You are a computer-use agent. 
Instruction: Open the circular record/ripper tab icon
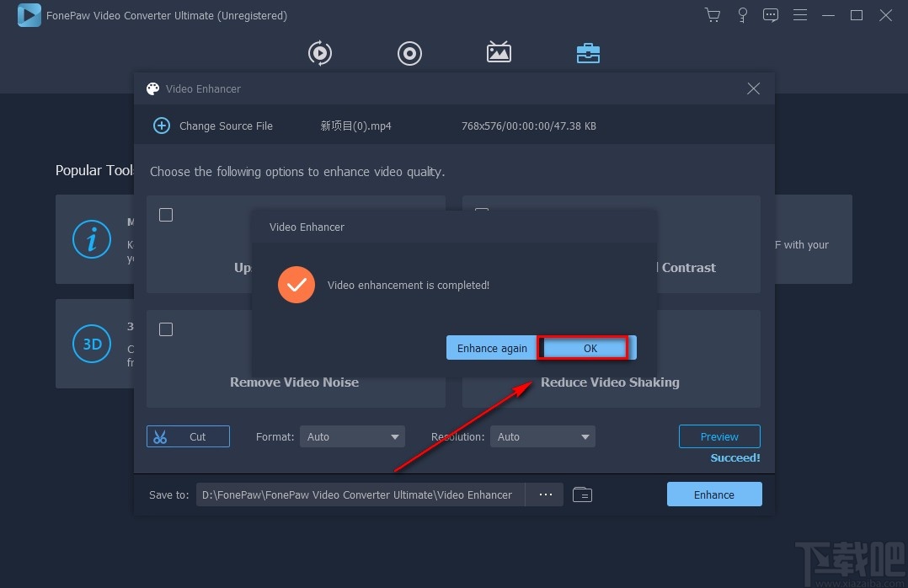coord(409,53)
